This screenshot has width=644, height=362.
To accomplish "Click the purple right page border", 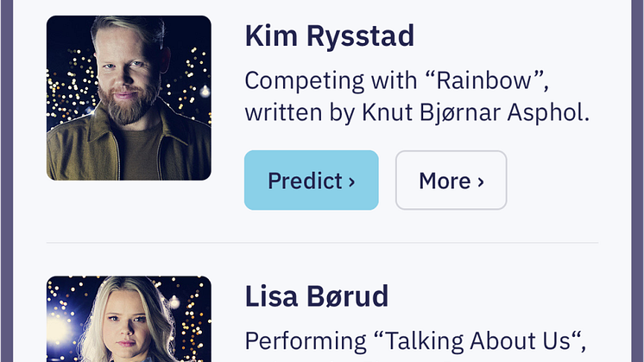I will click(637, 181).
